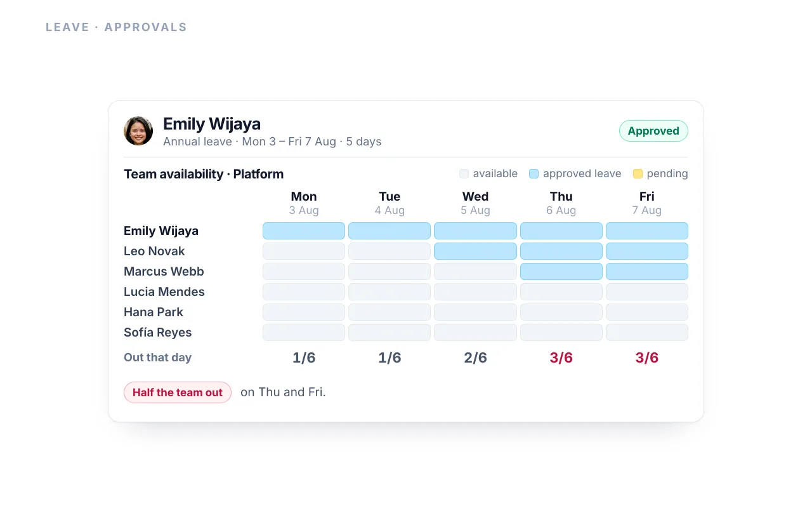Click the pending legend swatch
This screenshot has width=812, height=508.
(638, 174)
